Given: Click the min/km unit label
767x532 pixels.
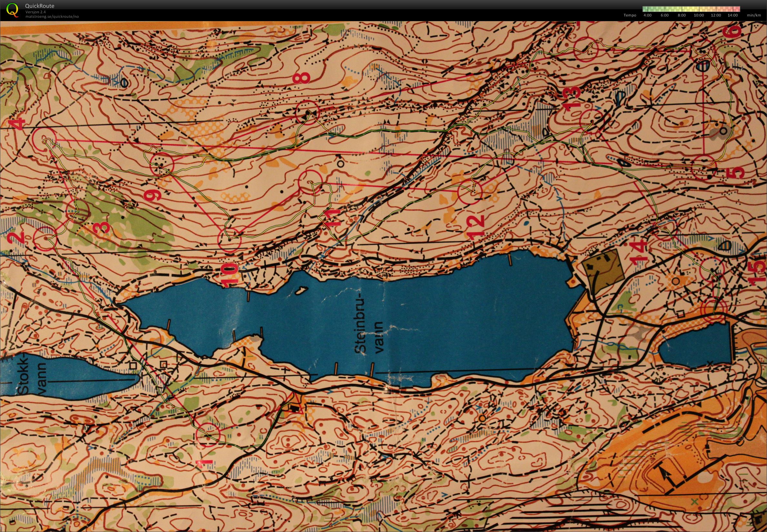Looking at the screenshot, I should [754, 15].
